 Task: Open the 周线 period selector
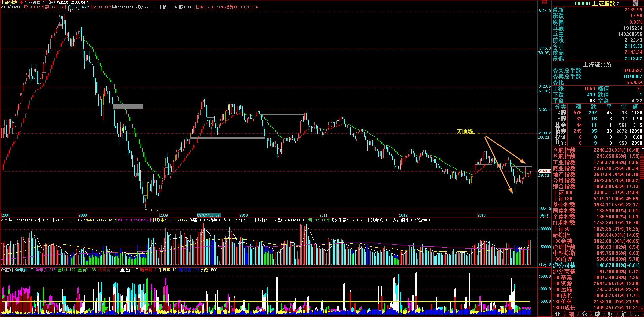[544, 216]
